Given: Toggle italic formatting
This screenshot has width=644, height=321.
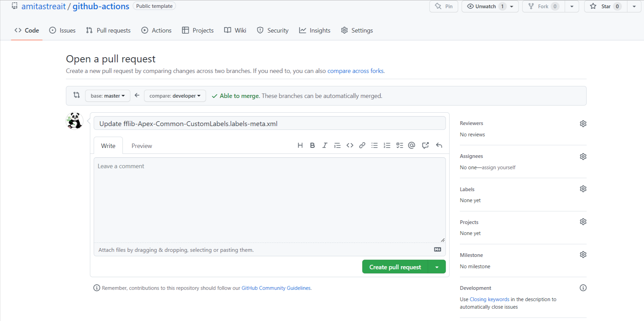Looking at the screenshot, I should 324,145.
